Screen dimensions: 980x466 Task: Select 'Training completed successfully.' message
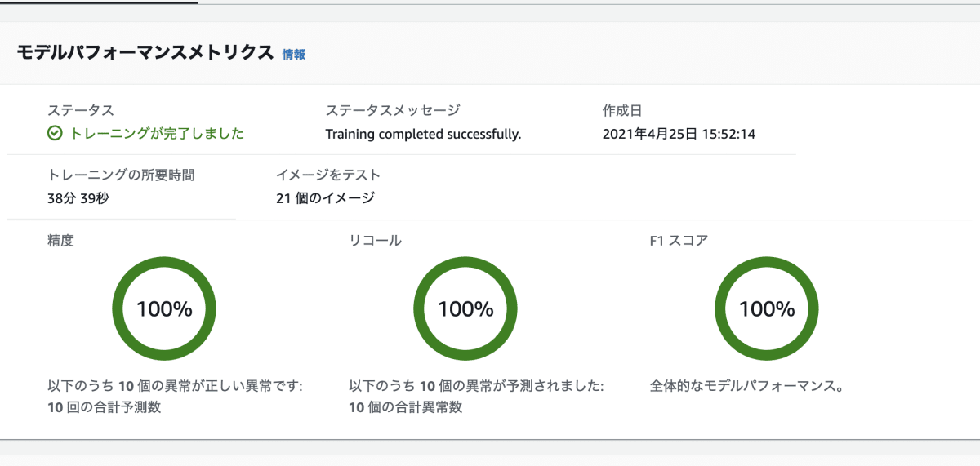(x=423, y=134)
